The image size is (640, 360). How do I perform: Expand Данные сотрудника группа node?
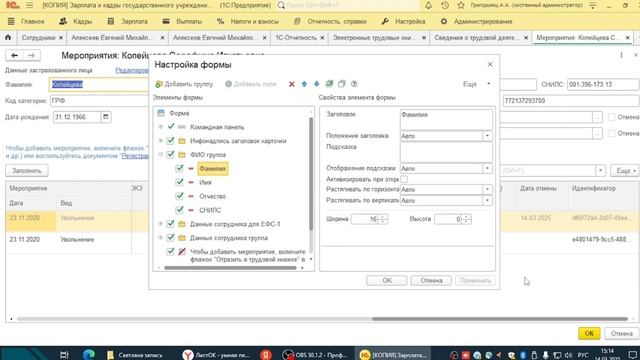click(160, 238)
